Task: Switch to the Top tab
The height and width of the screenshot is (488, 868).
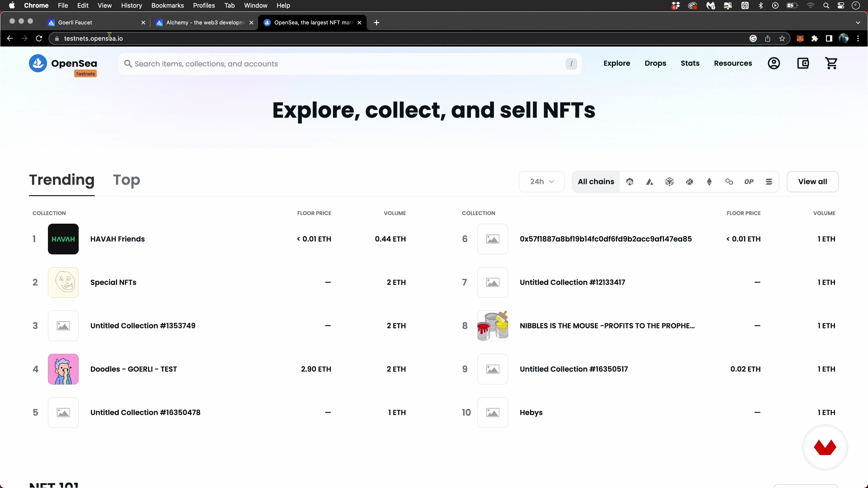Action: (126, 180)
